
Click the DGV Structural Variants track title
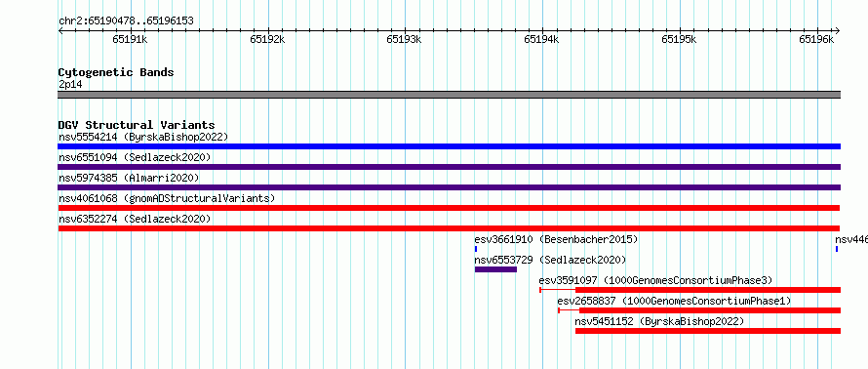[x=137, y=125]
